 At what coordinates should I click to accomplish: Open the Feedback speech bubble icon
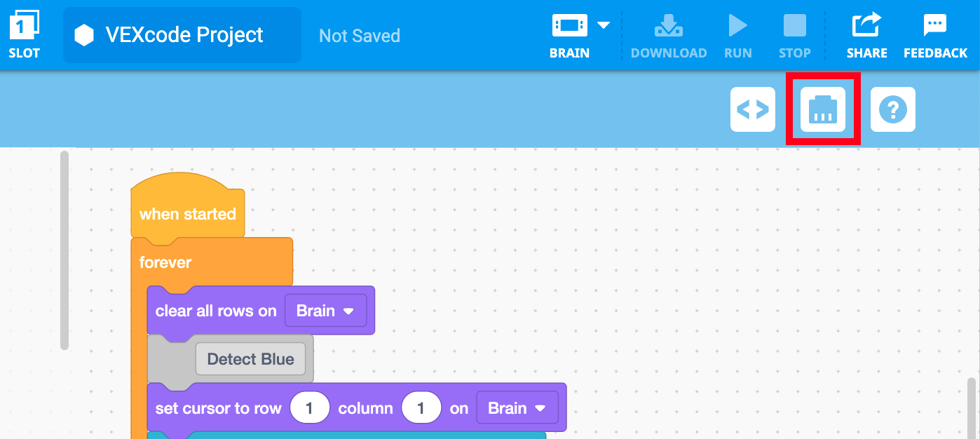click(935, 27)
